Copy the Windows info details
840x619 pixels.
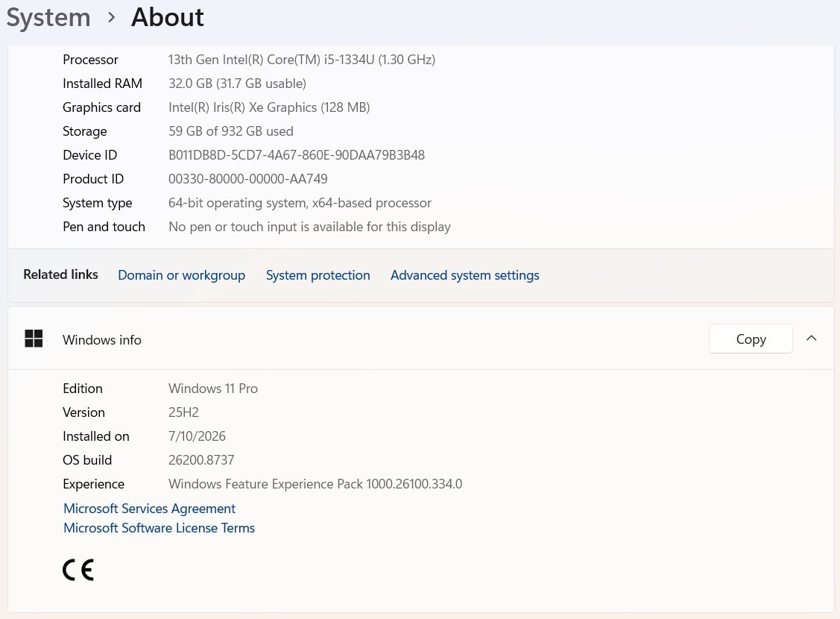coord(751,339)
